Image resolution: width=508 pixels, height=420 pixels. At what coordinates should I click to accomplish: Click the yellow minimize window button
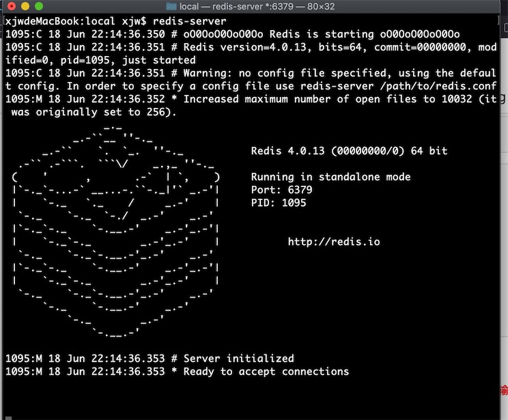click(x=25, y=6)
